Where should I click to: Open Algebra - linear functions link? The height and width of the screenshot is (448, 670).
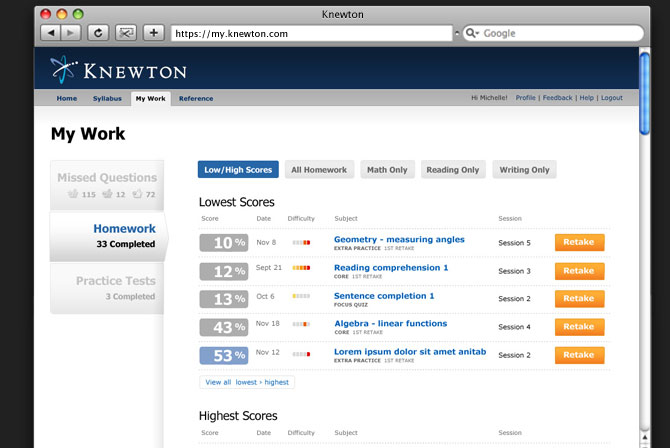click(390, 324)
